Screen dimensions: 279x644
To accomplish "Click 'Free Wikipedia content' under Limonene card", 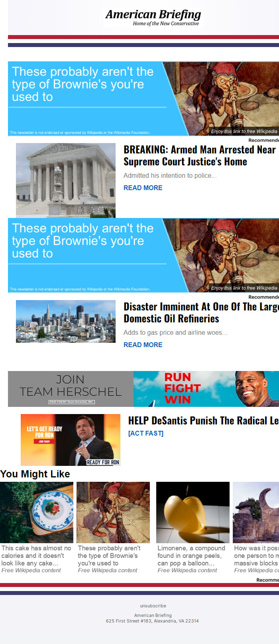I will point(187,570).
